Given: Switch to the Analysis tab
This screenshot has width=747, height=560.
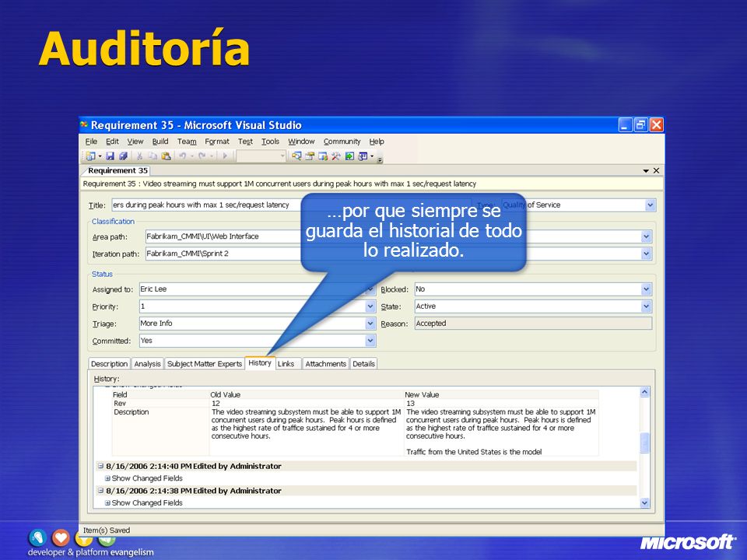Looking at the screenshot, I should pyautogui.click(x=147, y=364).
